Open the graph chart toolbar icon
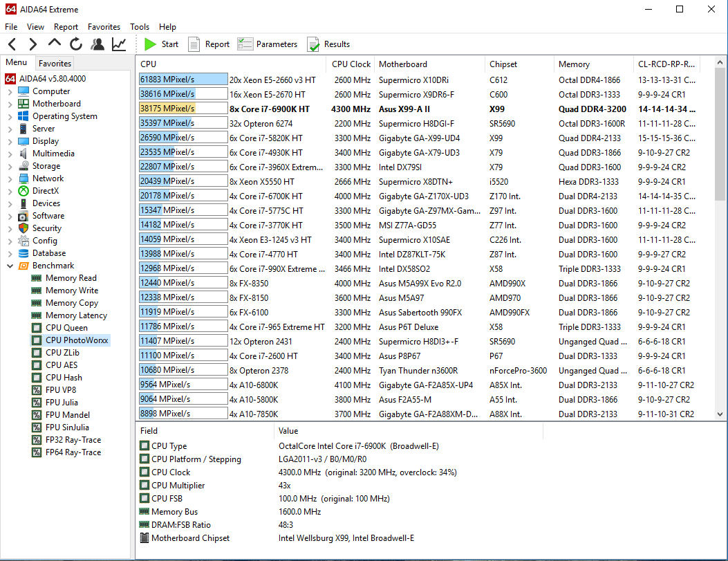Viewport: 728px width, 561px height. [x=119, y=44]
